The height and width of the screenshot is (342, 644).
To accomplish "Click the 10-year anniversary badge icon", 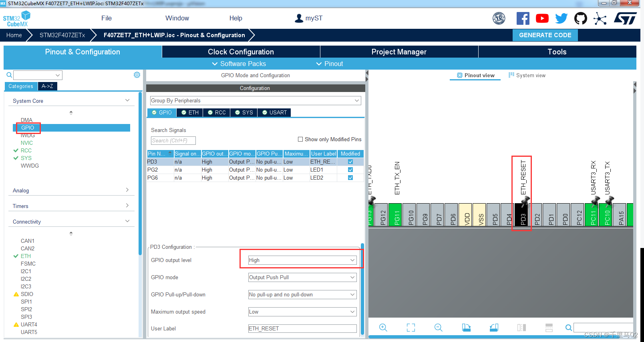I will click(x=499, y=18).
